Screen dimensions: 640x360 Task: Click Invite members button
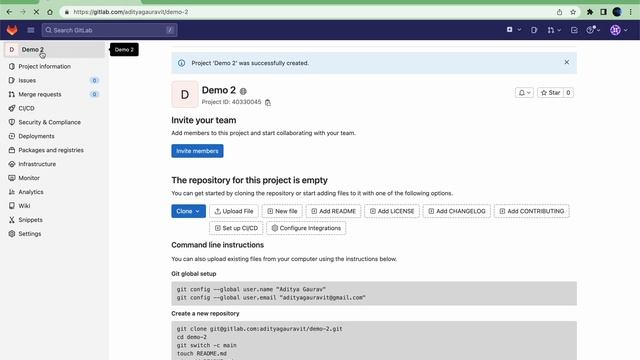(x=197, y=151)
